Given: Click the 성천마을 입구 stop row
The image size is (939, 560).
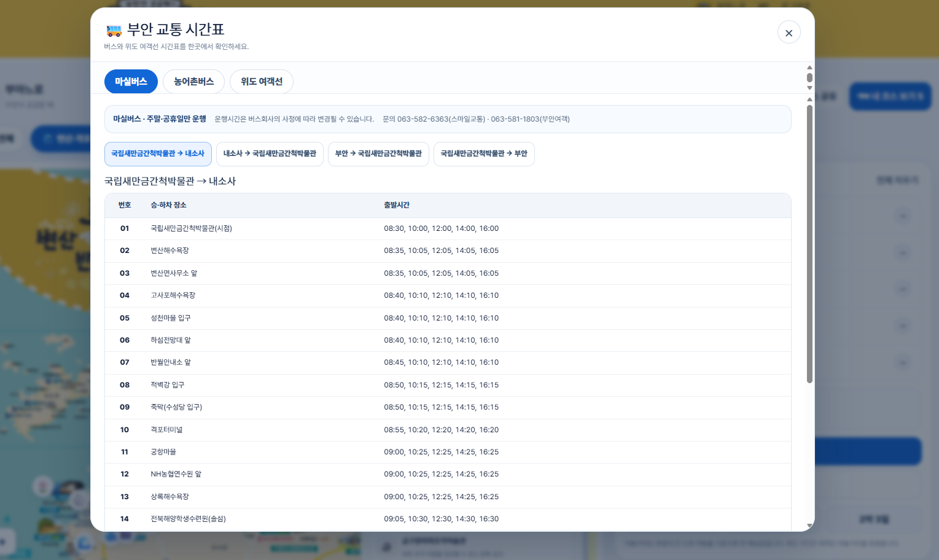Looking at the screenshot, I should tap(448, 318).
